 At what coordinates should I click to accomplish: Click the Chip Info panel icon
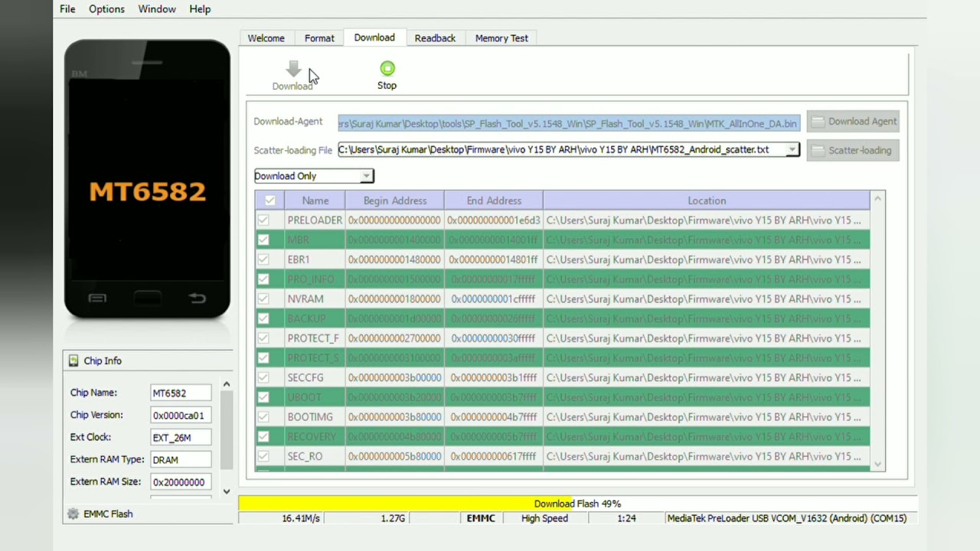(x=73, y=360)
